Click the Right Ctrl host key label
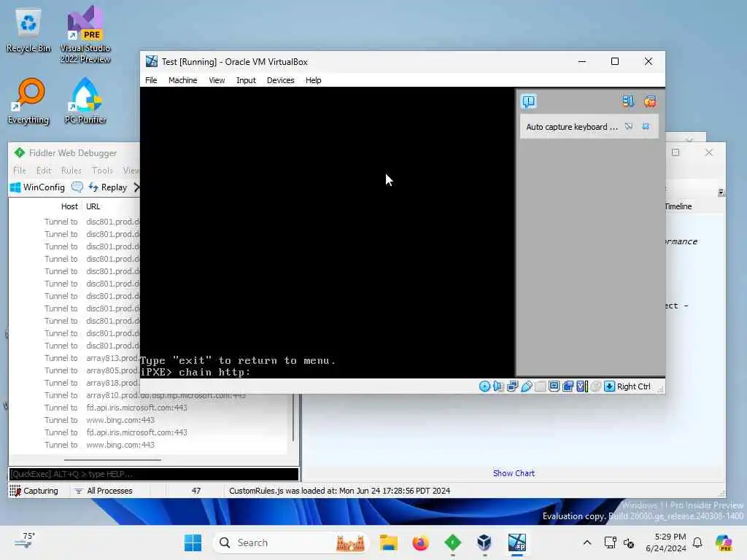The image size is (747, 560). (x=634, y=386)
